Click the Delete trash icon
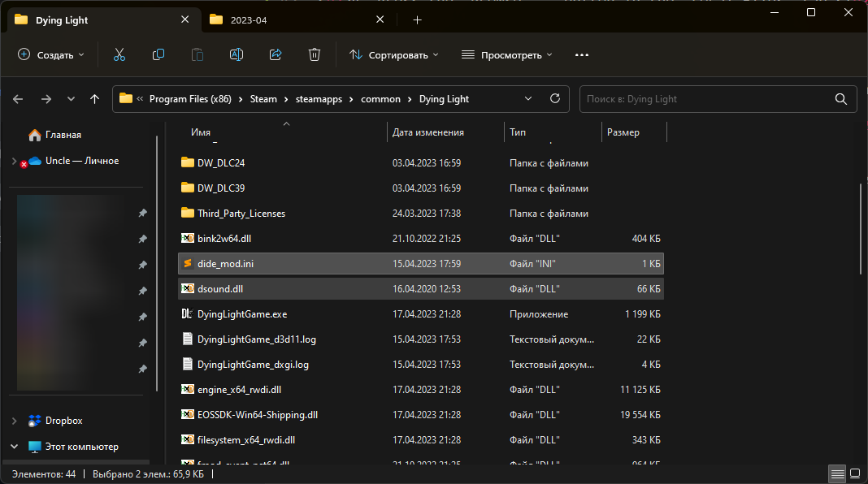Viewport: 868px width, 484px height. pyautogui.click(x=315, y=54)
